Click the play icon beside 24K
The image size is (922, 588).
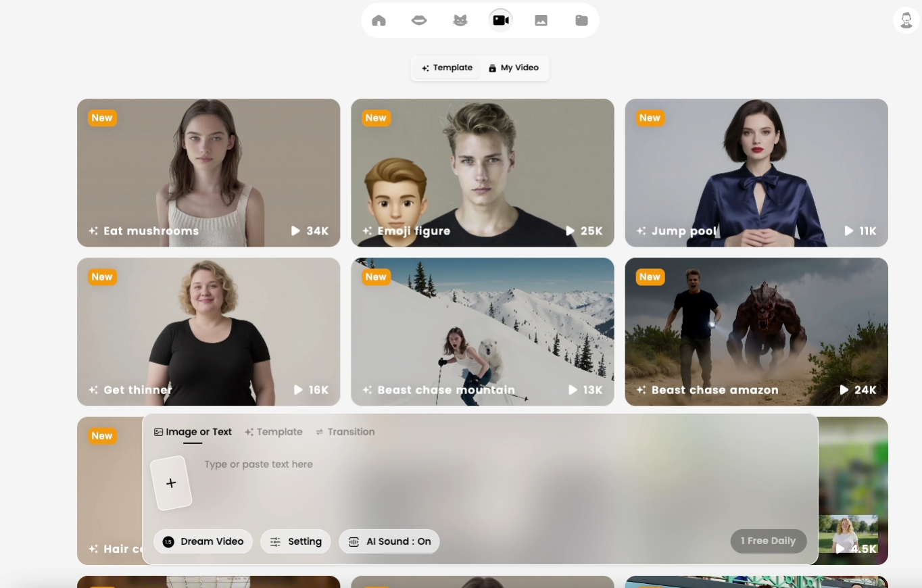(844, 390)
